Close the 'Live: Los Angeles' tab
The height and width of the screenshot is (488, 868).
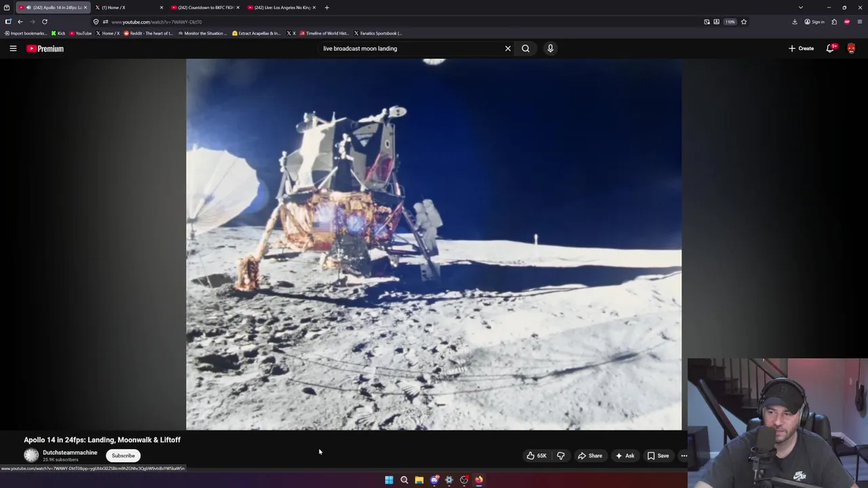click(x=314, y=7)
